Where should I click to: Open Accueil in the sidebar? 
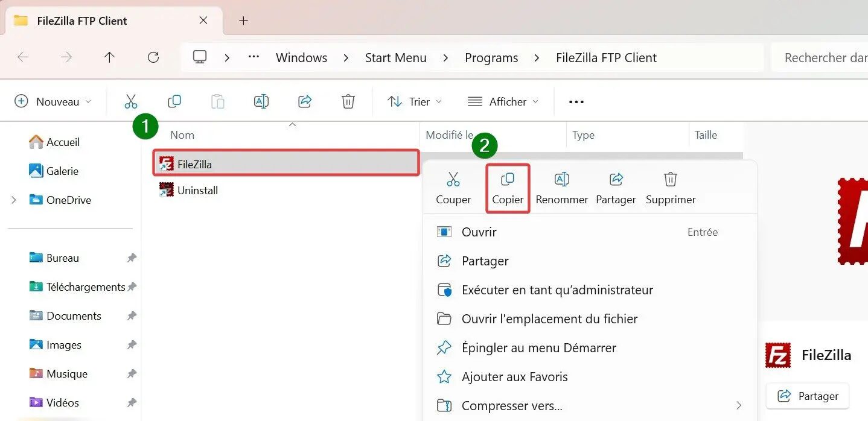click(x=55, y=142)
